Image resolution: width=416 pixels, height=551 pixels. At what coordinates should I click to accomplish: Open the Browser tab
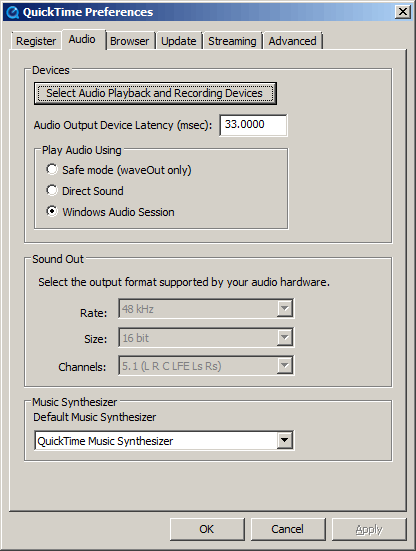(x=129, y=41)
